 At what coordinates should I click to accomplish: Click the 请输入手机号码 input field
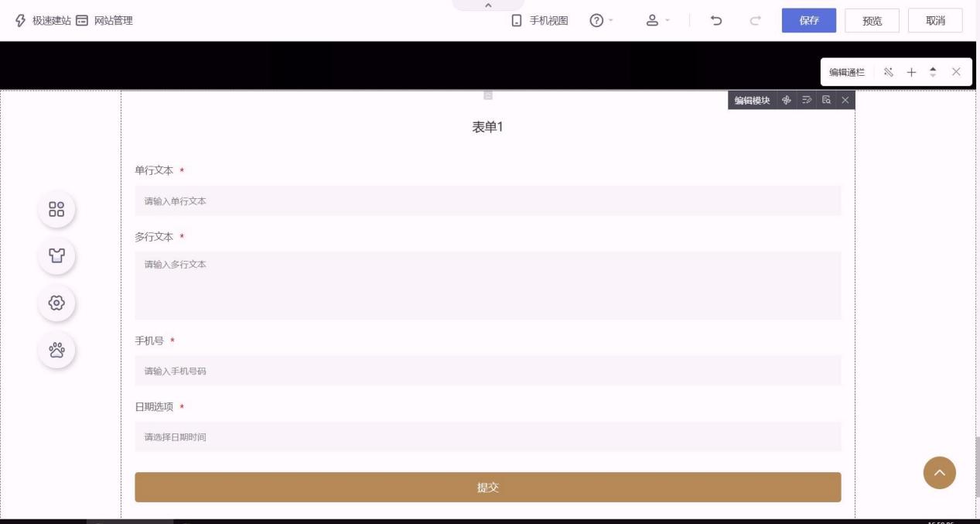coord(487,371)
